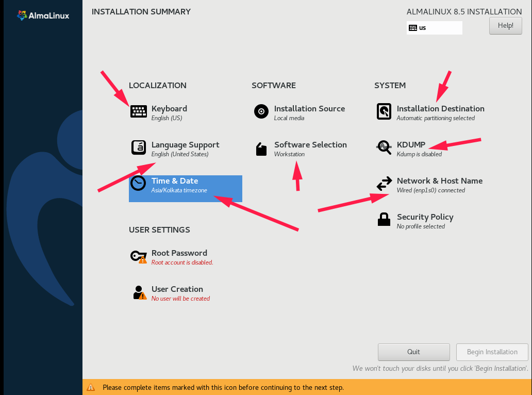
Task: Click the 'Root account is disabled' warning text
Action: (181, 262)
